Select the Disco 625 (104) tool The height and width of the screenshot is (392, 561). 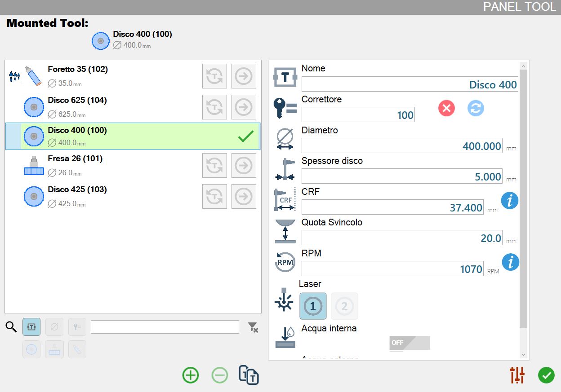click(x=133, y=107)
